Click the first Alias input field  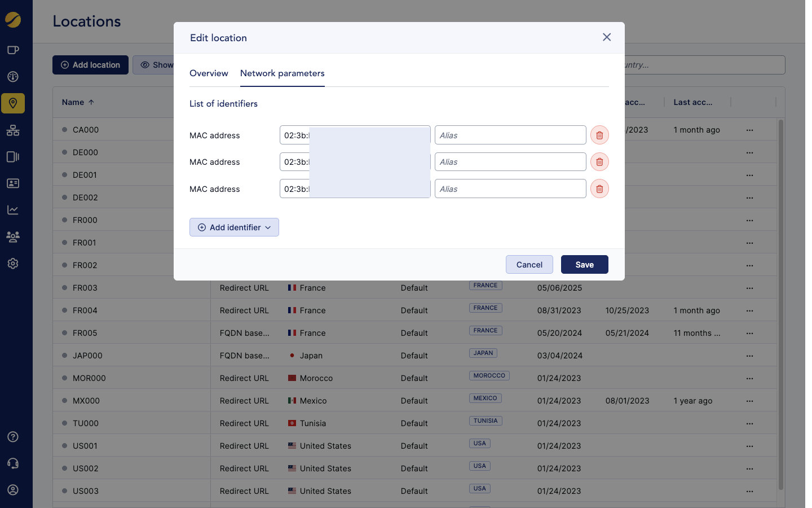pyautogui.click(x=510, y=135)
